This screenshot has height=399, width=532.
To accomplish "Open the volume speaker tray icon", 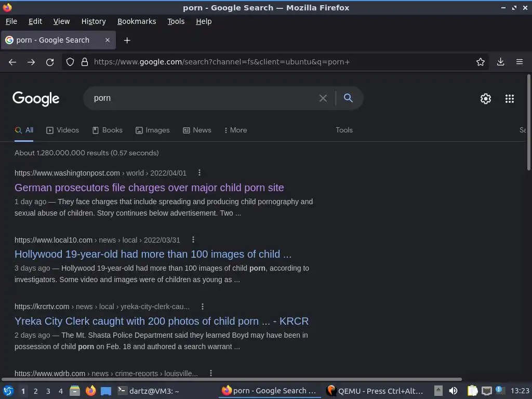I will pyautogui.click(x=453, y=391).
